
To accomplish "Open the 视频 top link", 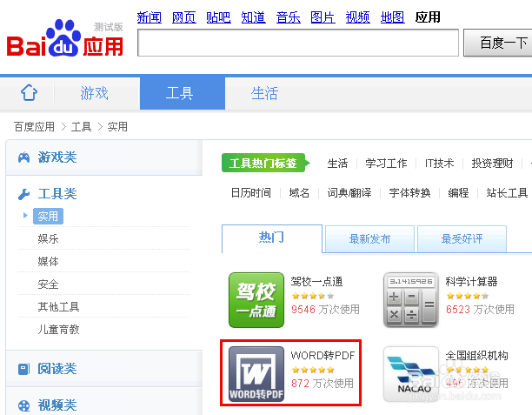I will pyautogui.click(x=357, y=17).
